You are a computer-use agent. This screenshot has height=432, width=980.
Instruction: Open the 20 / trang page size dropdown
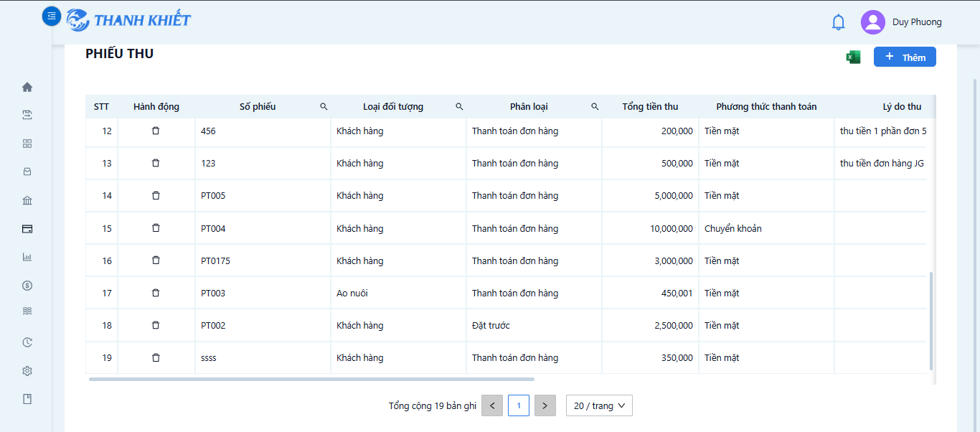(599, 405)
